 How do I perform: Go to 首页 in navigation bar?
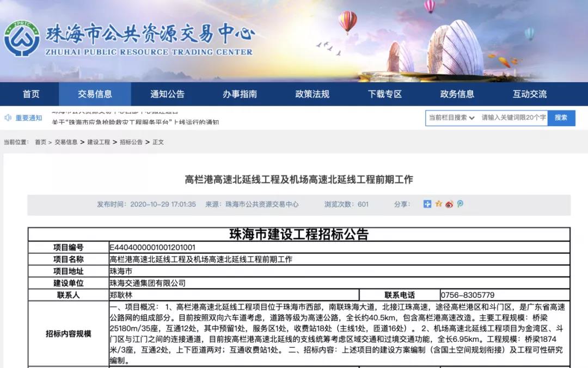pyautogui.click(x=31, y=94)
